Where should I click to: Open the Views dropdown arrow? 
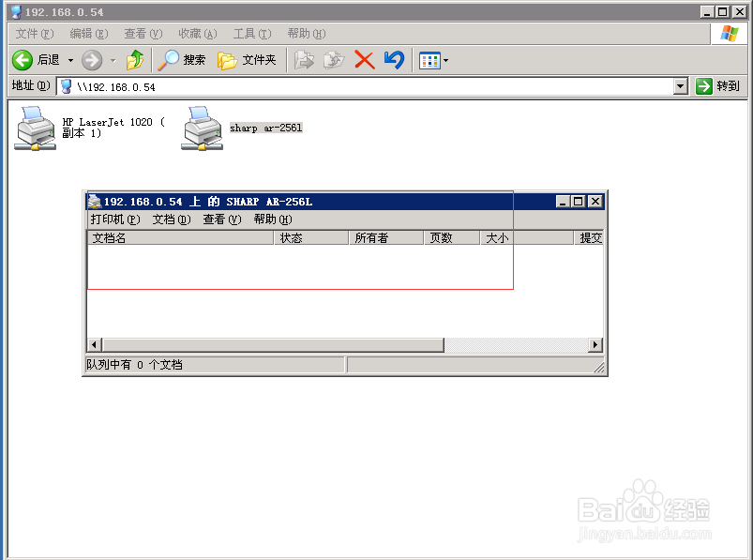pos(445,61)
